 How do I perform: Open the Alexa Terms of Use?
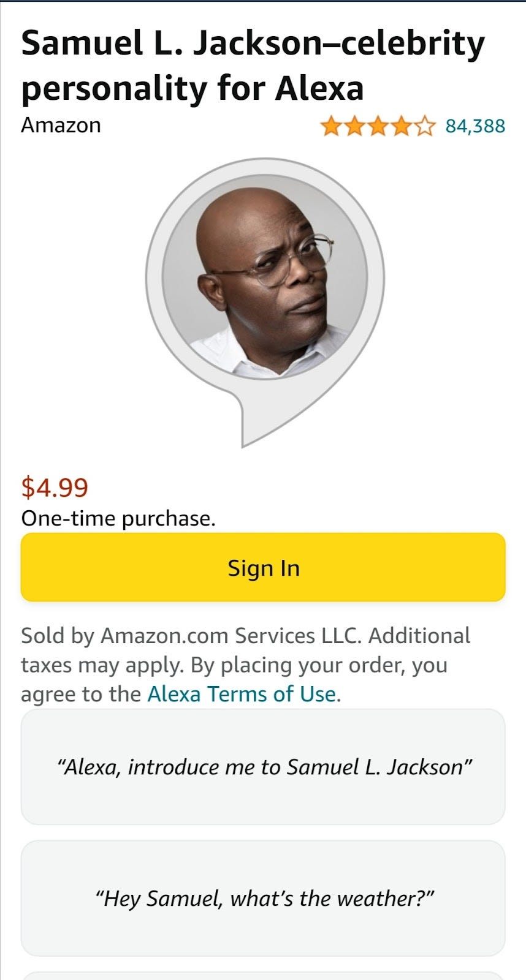tap(242, 694)
